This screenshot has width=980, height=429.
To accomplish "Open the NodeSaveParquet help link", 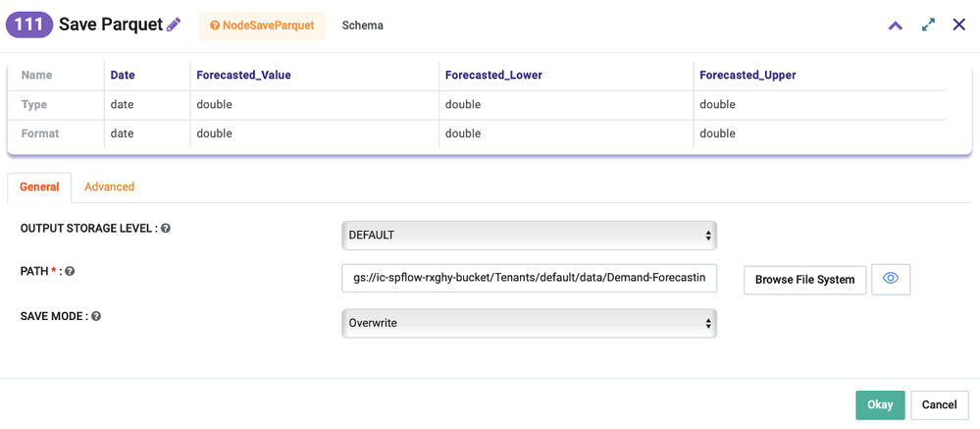I will coord(262,26).
